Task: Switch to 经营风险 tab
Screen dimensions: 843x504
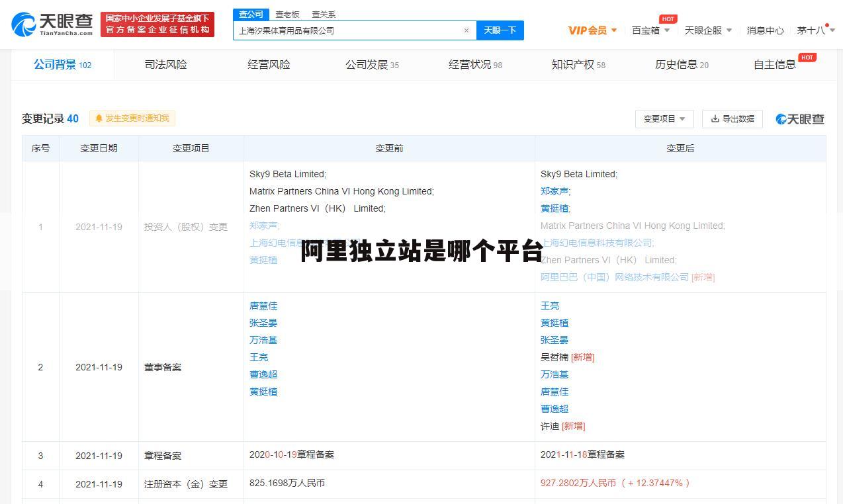Action: pos(269,65)
